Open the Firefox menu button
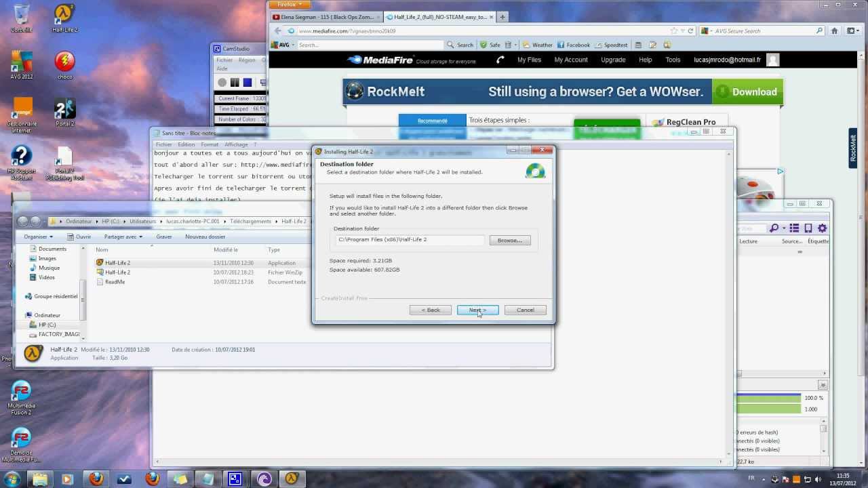The height and width of the screenshot is (488, 868). pos(290,4)
